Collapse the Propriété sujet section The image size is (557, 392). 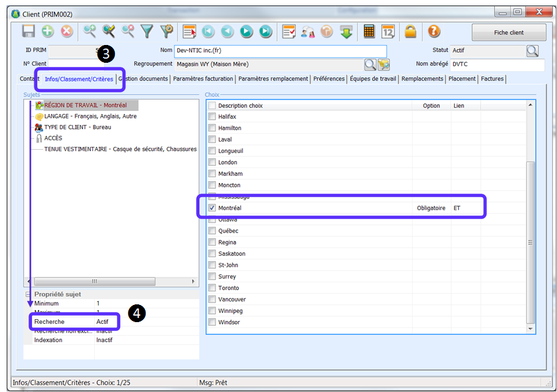click(28, 294)
